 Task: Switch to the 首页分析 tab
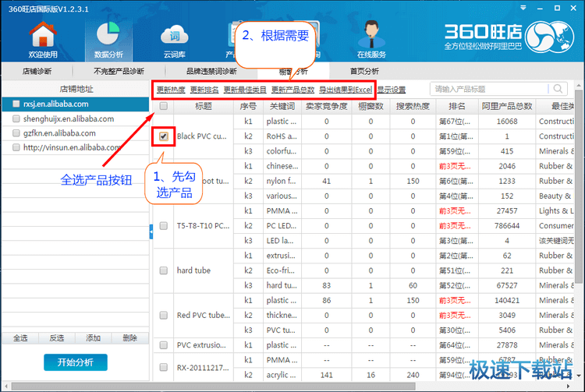pos(364,71)
